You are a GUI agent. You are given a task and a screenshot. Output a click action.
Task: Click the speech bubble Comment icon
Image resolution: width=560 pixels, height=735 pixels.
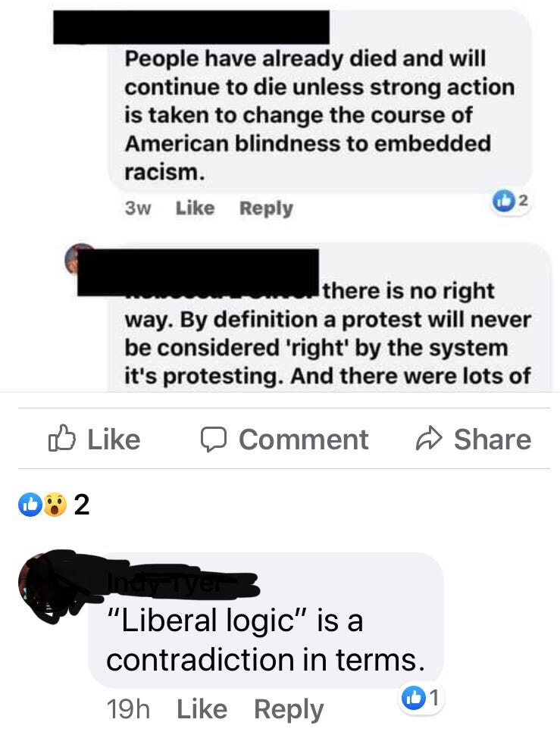(214, 439)
